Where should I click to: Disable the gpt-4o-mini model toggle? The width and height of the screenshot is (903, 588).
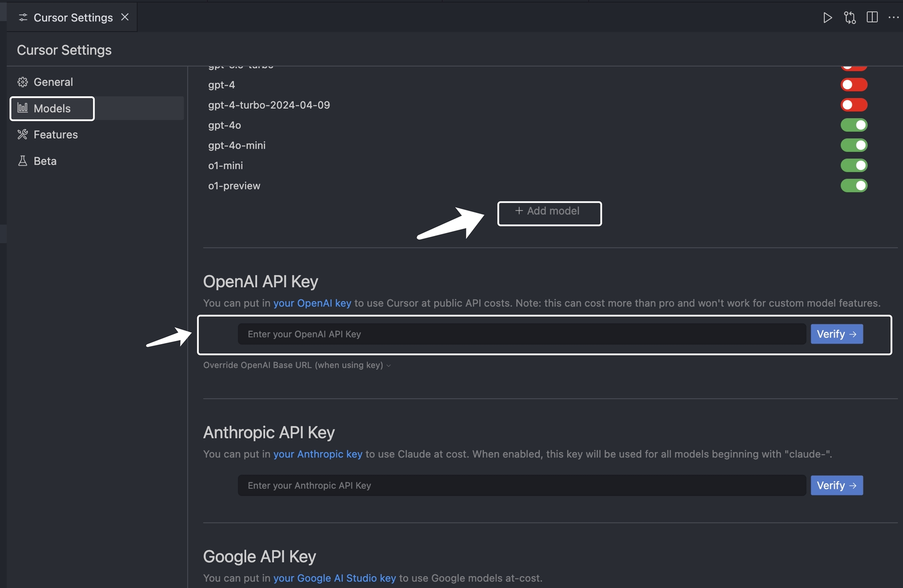point(854,145)
